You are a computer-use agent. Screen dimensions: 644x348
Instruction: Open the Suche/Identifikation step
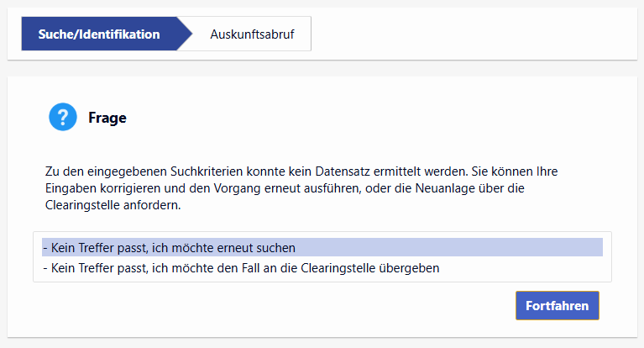point(99,34)
